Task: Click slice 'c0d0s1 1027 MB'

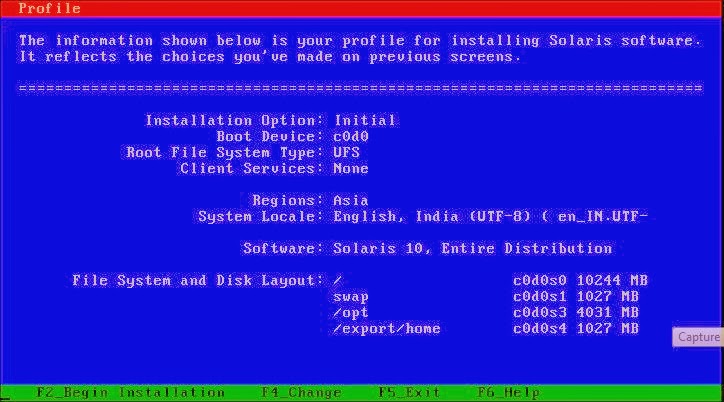Action: point(576,297)
